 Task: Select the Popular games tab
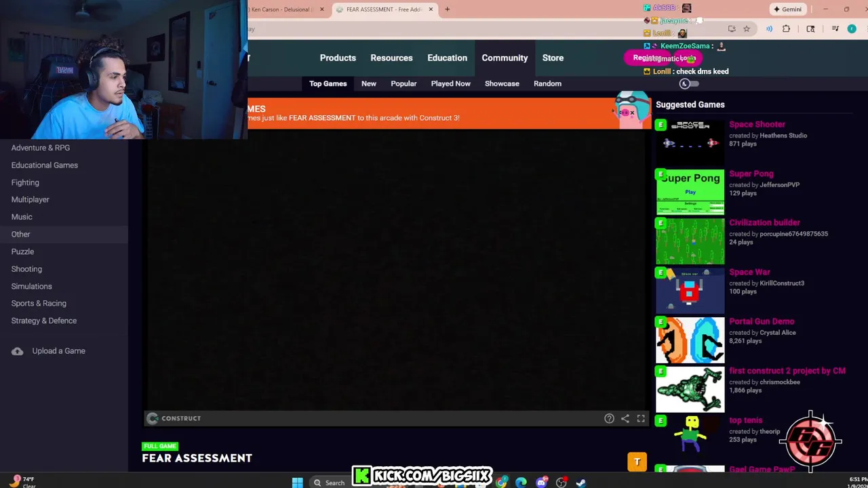click(403, 84)
